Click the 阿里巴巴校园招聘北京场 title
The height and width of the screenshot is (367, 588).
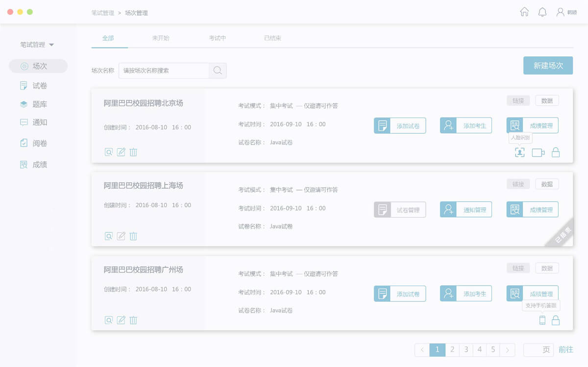tap(144, 103)
